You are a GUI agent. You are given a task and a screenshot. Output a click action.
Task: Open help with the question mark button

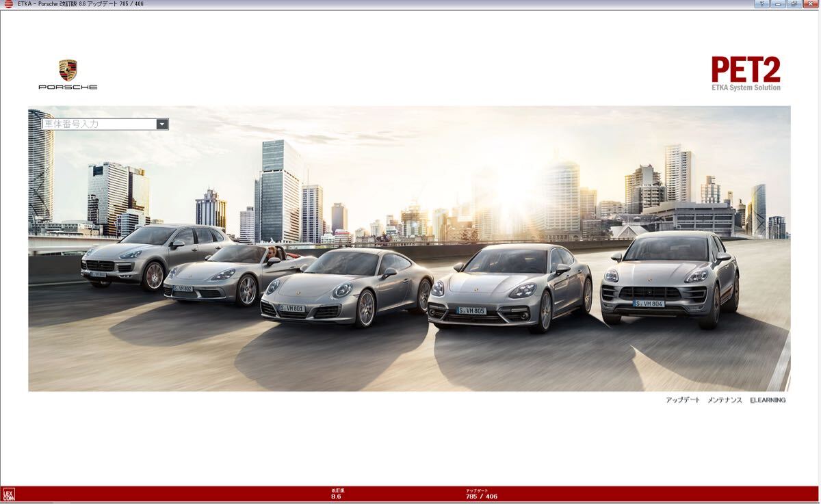[761, 4]
